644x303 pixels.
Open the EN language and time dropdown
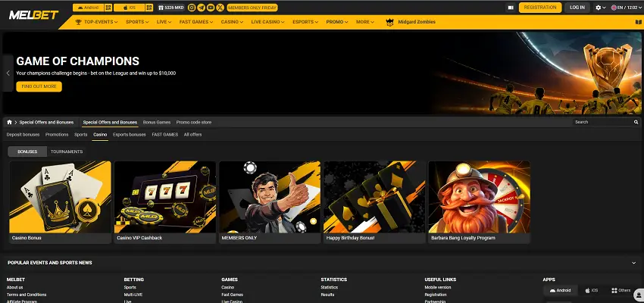coord(627,8)
